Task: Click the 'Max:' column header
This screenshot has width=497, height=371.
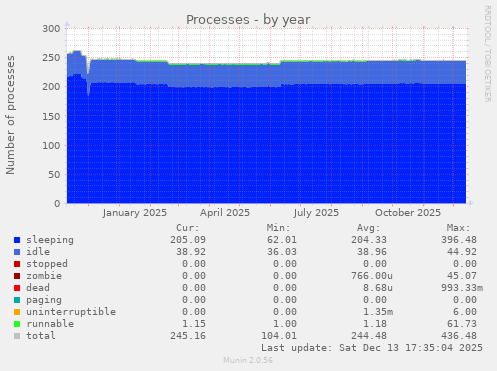Action: point(458,228)
